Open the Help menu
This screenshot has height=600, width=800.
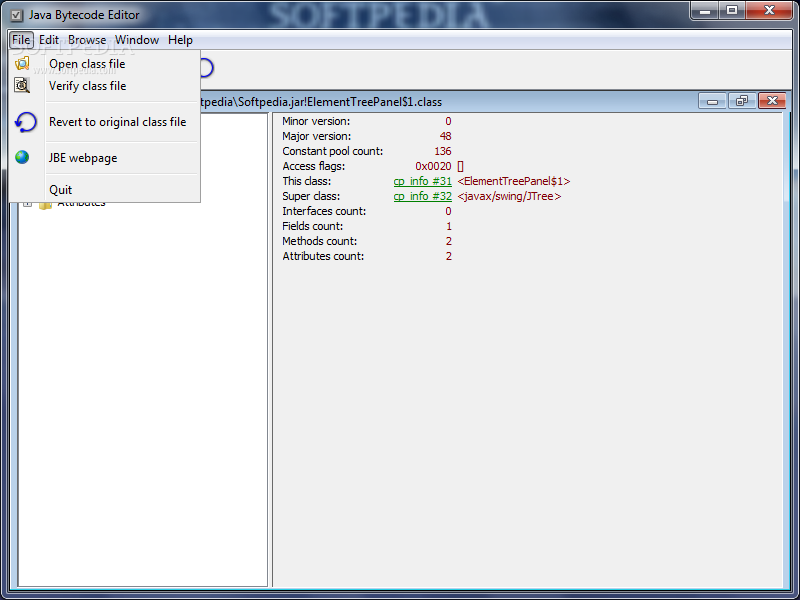[180, 40]
